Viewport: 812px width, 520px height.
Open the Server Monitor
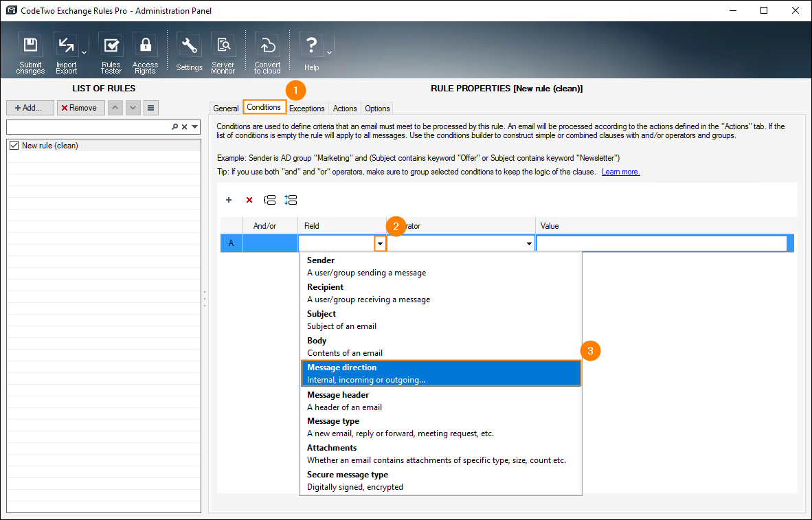[223, 53]
